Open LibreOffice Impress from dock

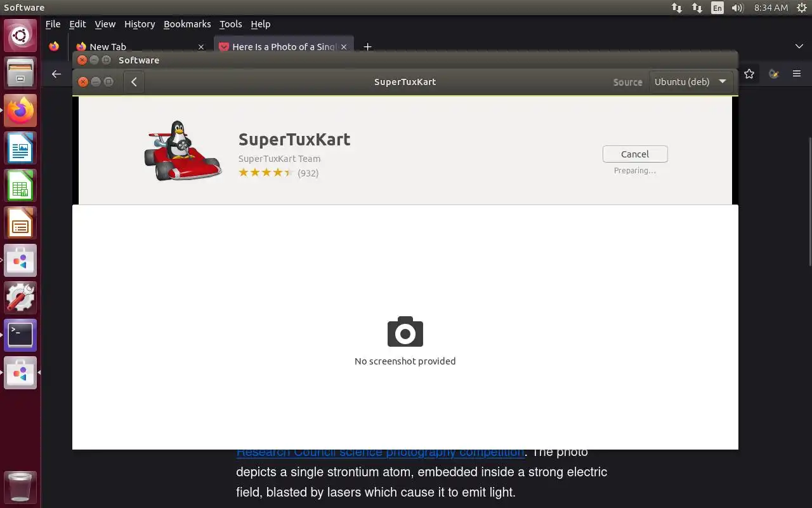point(20,223)
